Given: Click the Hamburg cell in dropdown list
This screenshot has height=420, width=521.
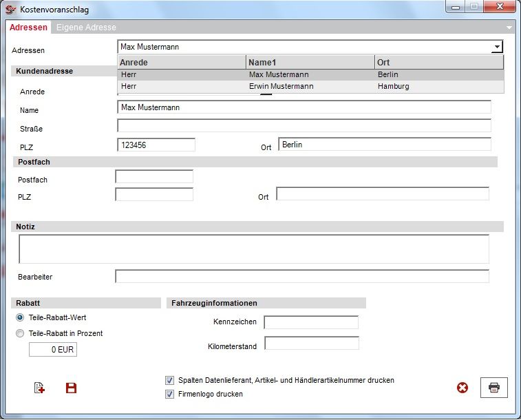Looking at the screenshot, I should pyautogui.click(x=394, y=86).
